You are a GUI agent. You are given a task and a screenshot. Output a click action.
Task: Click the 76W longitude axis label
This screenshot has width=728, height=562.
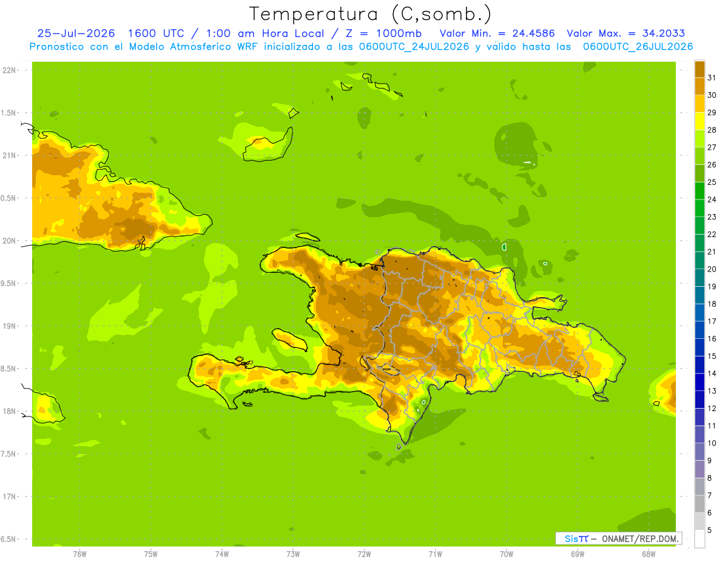click(79, 554)
